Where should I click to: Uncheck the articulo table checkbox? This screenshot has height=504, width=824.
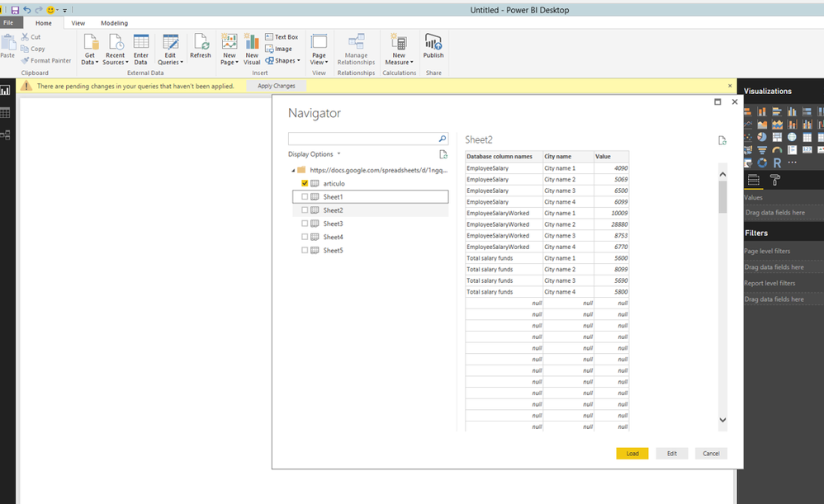coord(305,183)
